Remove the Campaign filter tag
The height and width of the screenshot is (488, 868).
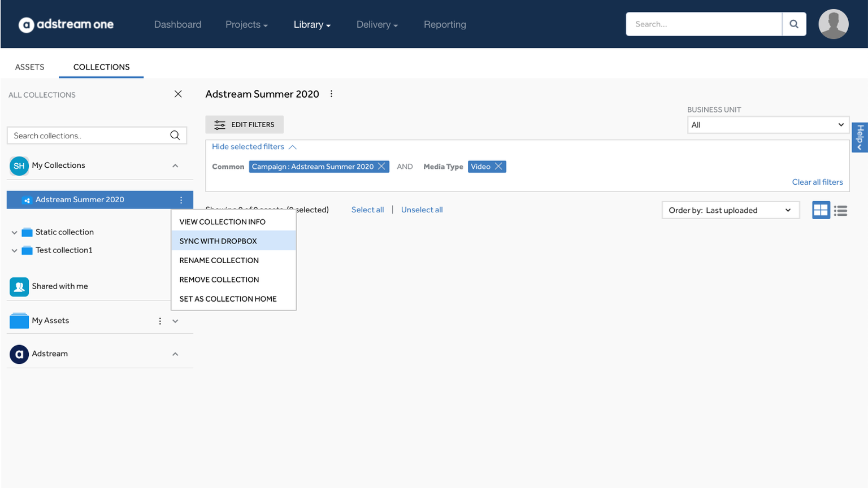pyautogui.click(x=382, y=167)
